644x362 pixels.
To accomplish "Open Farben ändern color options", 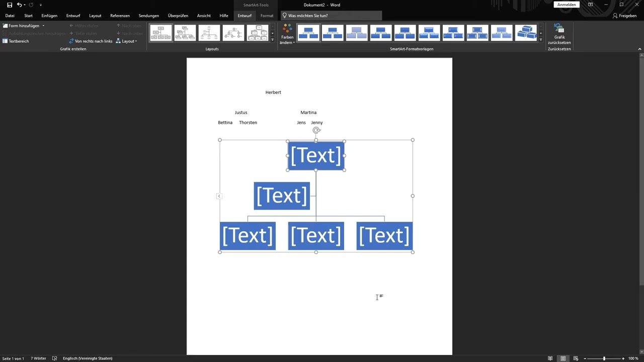I will (287, 34).
